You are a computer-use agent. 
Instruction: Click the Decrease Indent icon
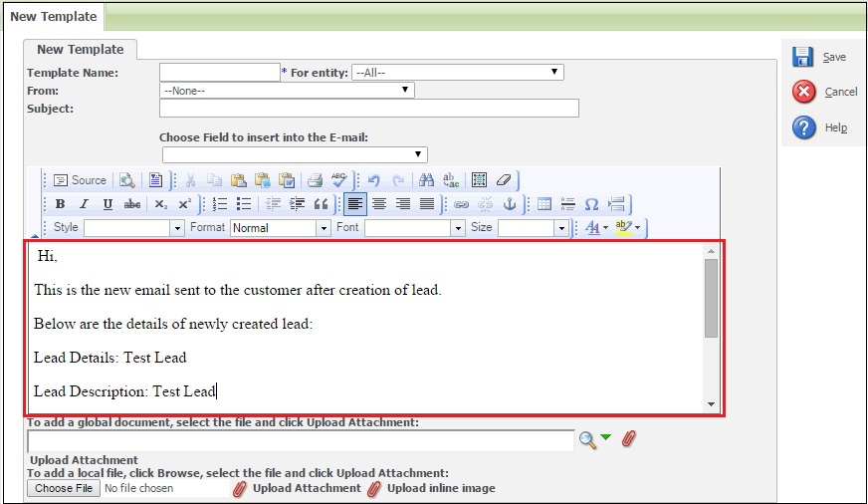click(273, 204)
